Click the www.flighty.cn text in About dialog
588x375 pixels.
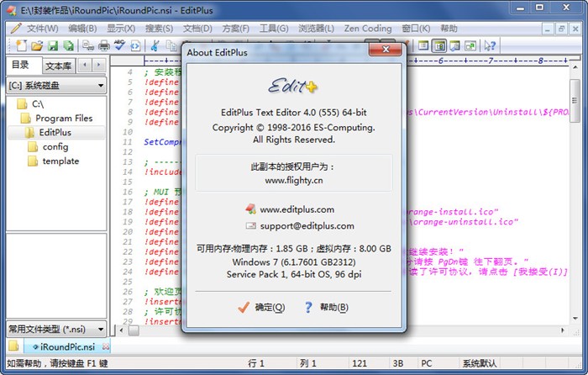[294, 181]
